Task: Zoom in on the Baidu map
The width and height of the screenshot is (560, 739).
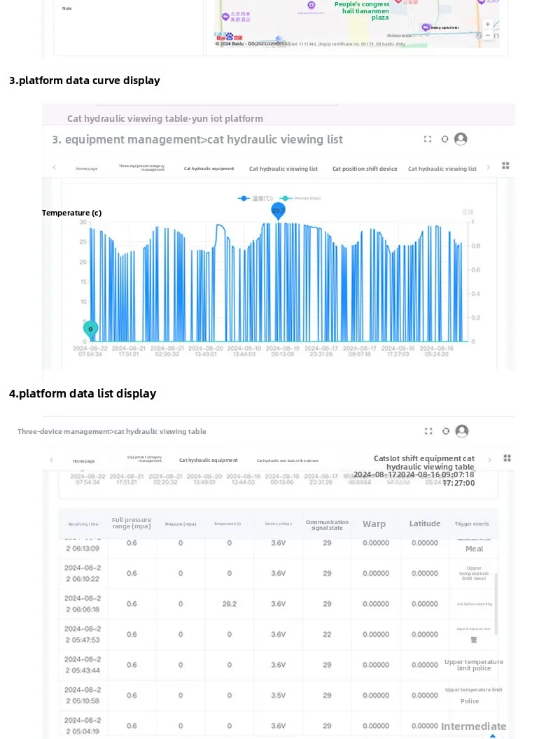Action: [x=488, y=24]
